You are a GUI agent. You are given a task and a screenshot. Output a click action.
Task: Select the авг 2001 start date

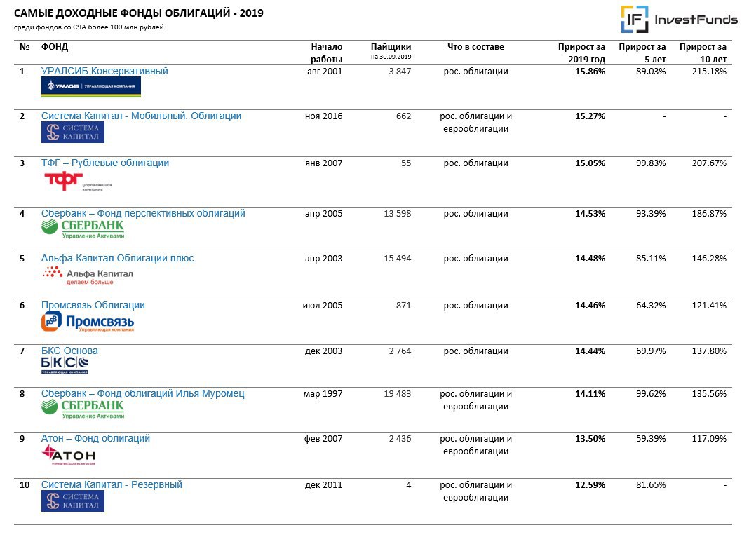(325, 72)
